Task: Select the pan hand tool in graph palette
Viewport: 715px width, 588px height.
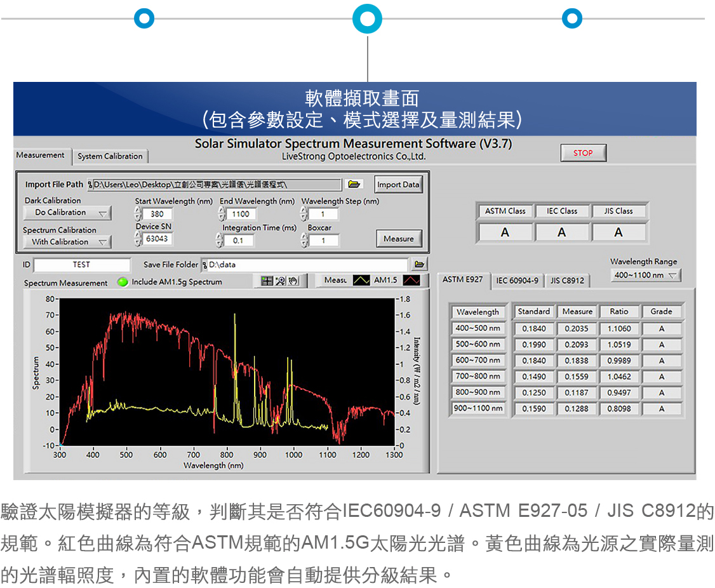Action: point(293,281)
